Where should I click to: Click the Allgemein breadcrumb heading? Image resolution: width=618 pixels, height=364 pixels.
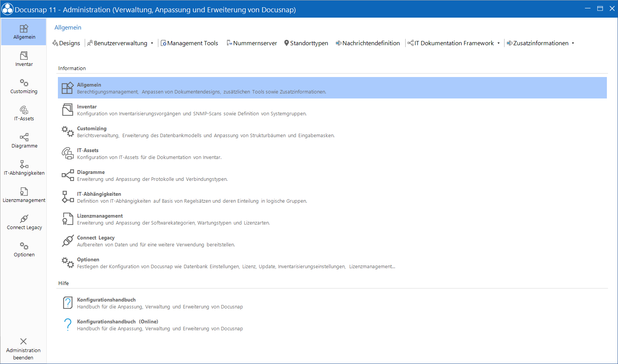pos(68,28)
